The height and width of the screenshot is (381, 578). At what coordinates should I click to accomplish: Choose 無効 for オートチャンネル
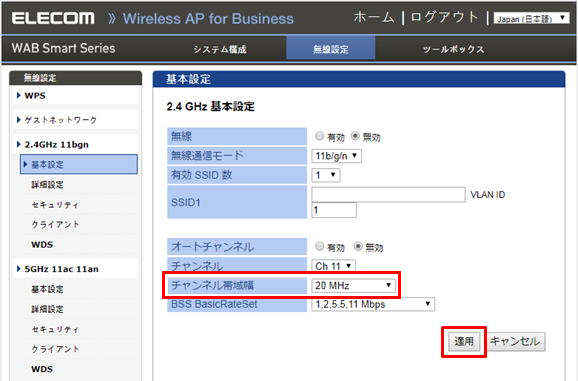358,247
